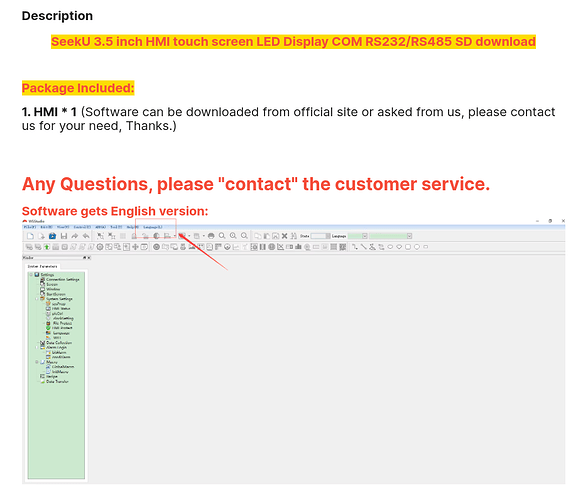Collapse the Settings tree node

32,275
